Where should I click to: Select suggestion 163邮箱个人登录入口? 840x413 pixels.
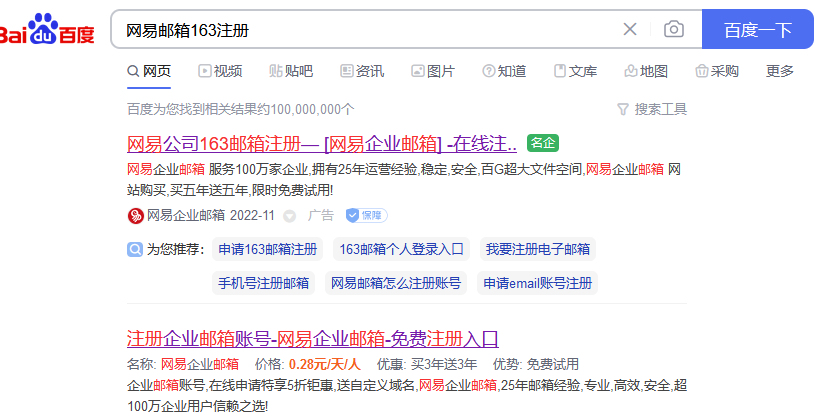point(401,249)
